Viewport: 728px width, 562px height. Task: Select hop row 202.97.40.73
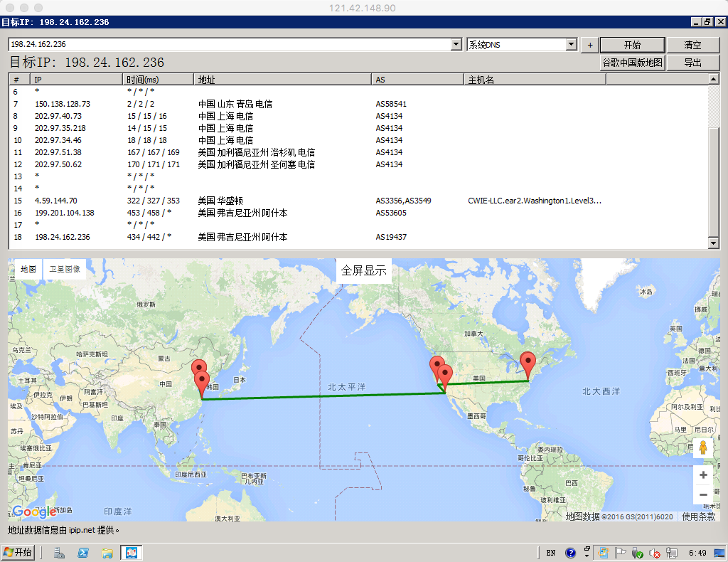[358, 116]
